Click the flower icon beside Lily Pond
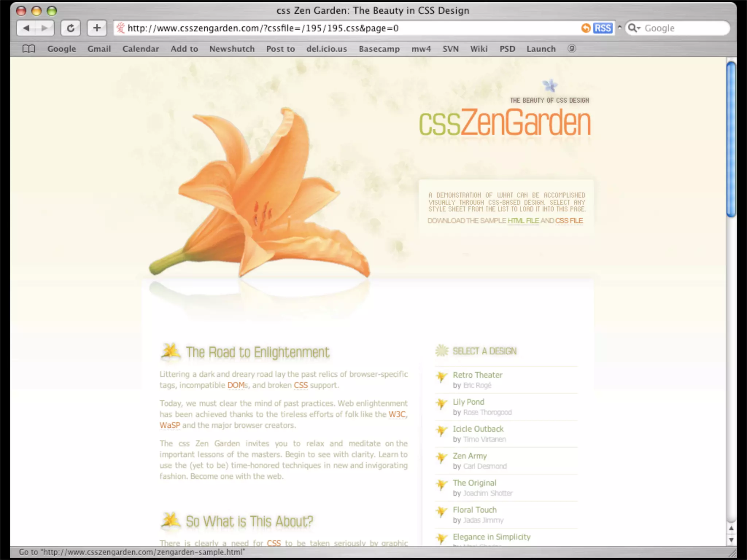747x560 pixels. [x=441, y=404]
